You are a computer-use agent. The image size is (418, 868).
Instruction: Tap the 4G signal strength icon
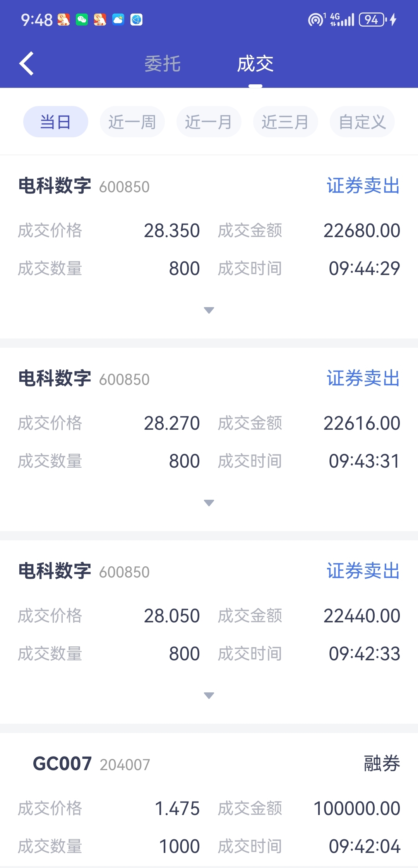[342, 19]
